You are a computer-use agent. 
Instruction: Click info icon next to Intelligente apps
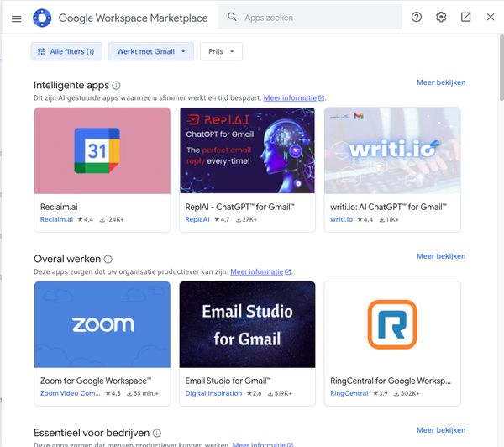[x=116, y=85]
